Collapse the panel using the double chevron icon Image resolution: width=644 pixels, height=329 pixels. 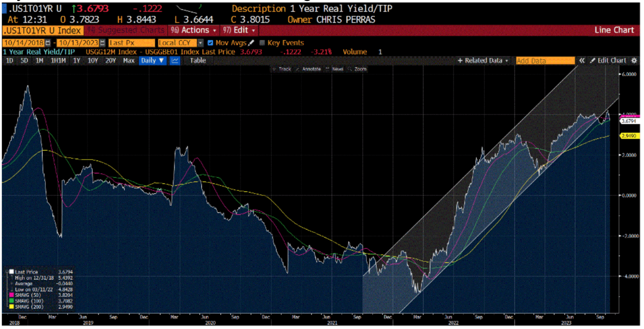pos(583,60)
